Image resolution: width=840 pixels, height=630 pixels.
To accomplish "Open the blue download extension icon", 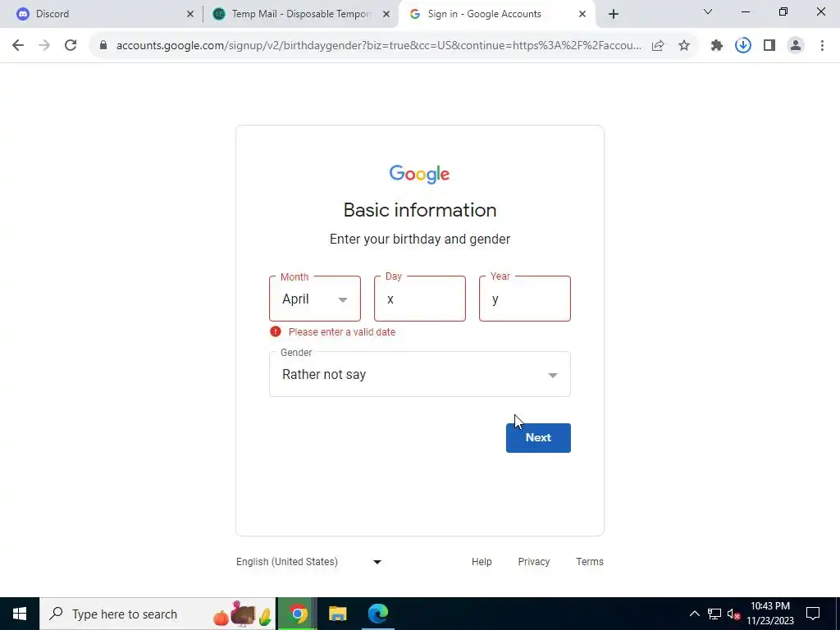I will pos(743,46).
